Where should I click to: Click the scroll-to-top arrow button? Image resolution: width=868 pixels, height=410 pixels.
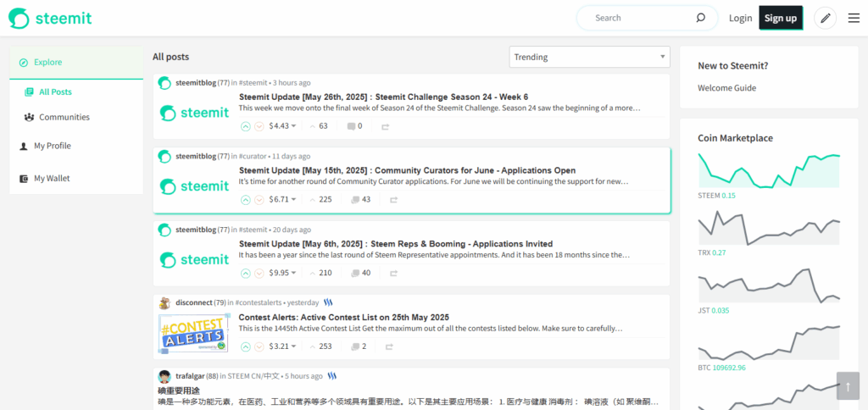tap(849, 386)
